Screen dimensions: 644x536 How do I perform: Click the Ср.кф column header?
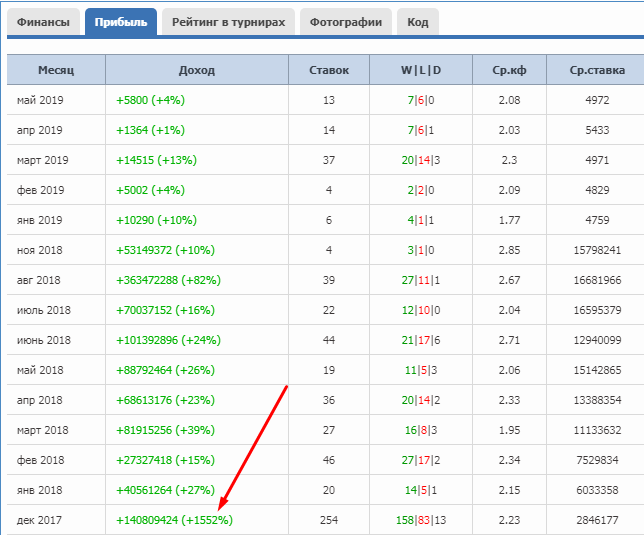[508, 70]
